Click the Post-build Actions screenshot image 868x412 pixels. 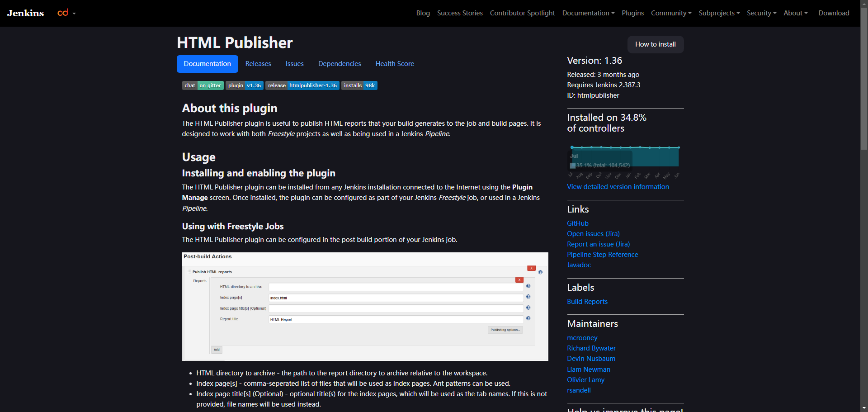point(365,307)
